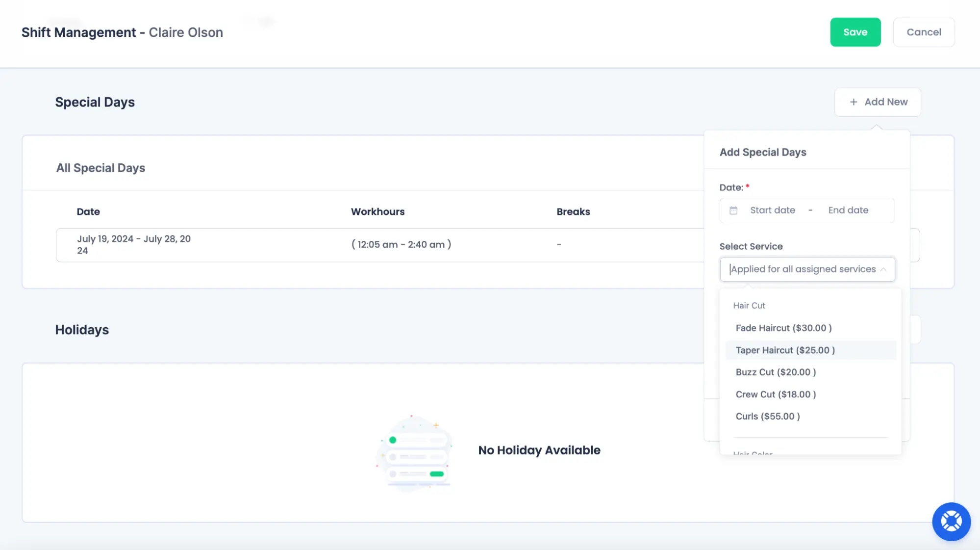This screenshot has width=980, height=550.
Task: Save the shift management changes
Action: (855, 32)
